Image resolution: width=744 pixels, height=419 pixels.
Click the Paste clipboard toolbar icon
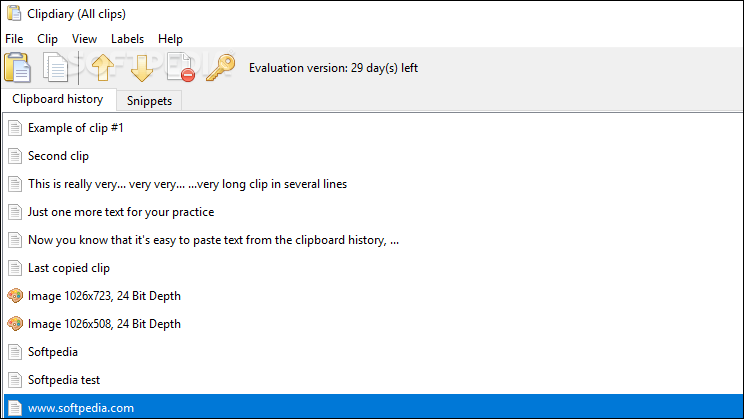tap(18, 67)
